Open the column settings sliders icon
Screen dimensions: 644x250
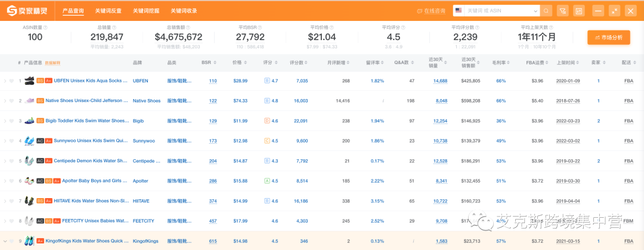pyautogui.click(x=578, y=11)
